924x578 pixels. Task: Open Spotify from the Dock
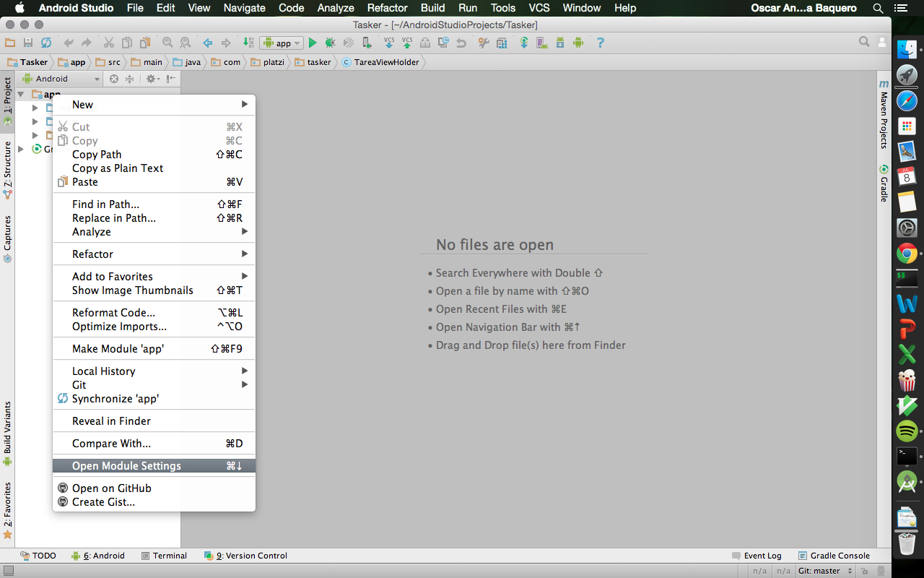(x=907, y=431)
